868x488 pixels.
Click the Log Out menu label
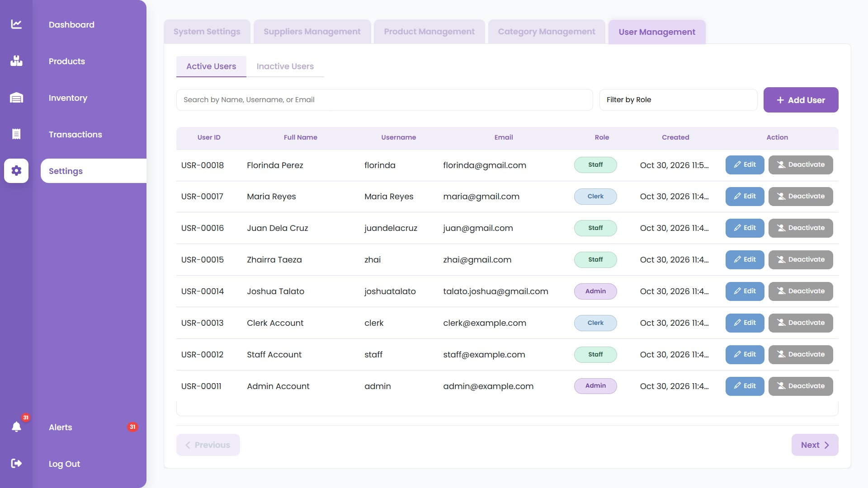coord(64,464)
